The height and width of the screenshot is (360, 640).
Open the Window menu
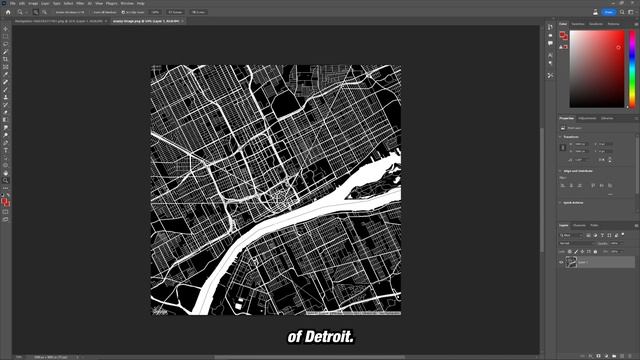point(127,3)
